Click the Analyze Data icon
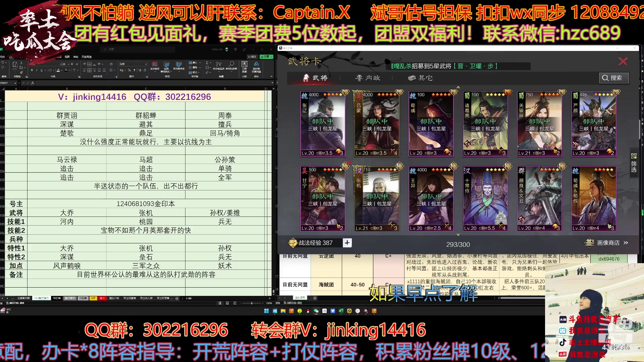644x362 pixels. coord(245,64)
